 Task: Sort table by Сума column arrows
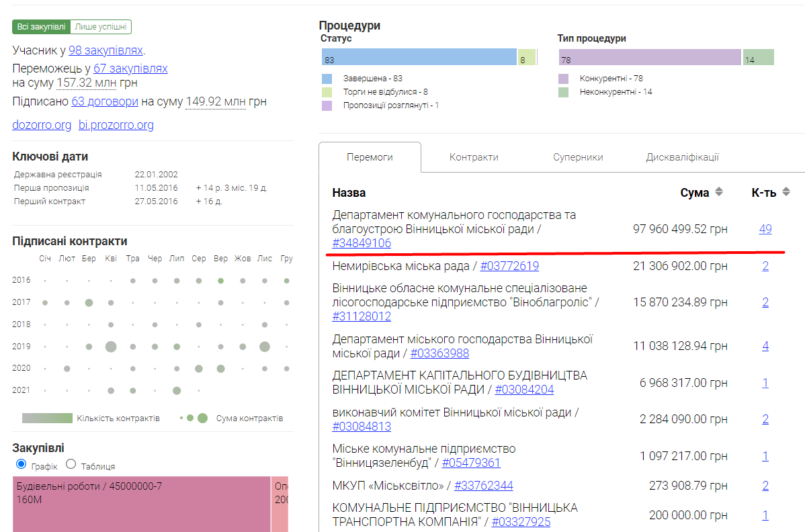[x=719, y=192]
